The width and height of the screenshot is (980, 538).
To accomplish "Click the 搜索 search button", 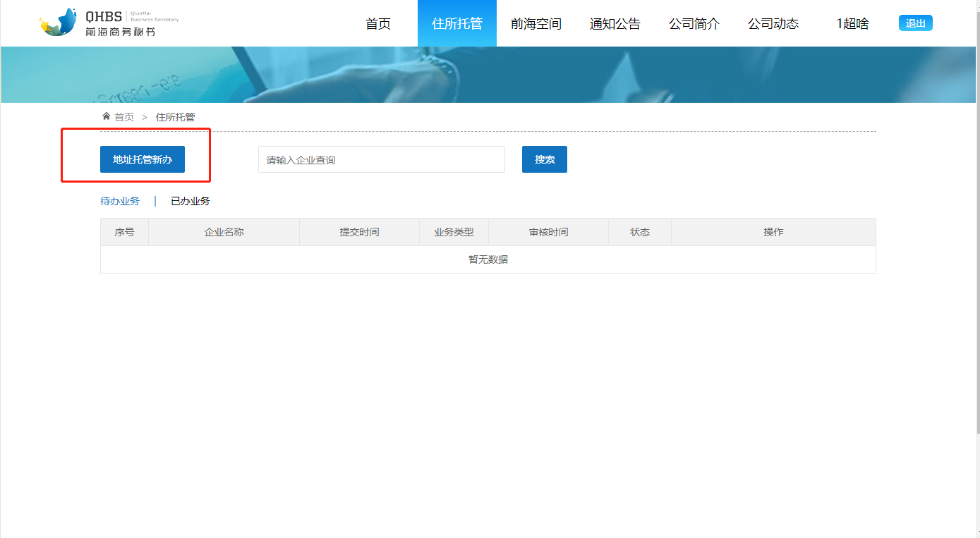I will [544, 159].
